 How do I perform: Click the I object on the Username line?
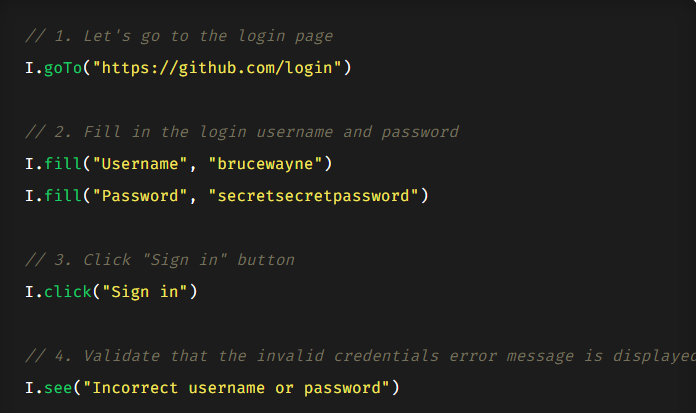[29, 163]
